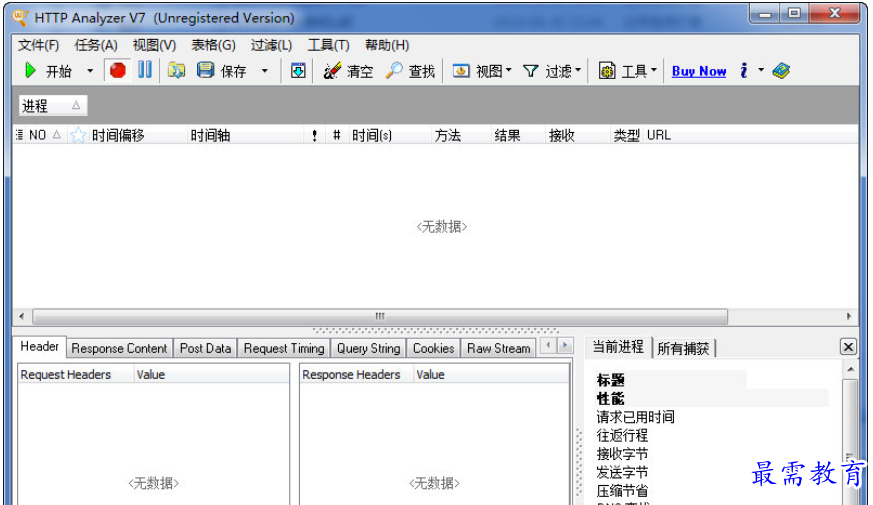Click the horizontal scrollbar right arrow
Screen dimensions: 873x505
click(x=849, y=316)
